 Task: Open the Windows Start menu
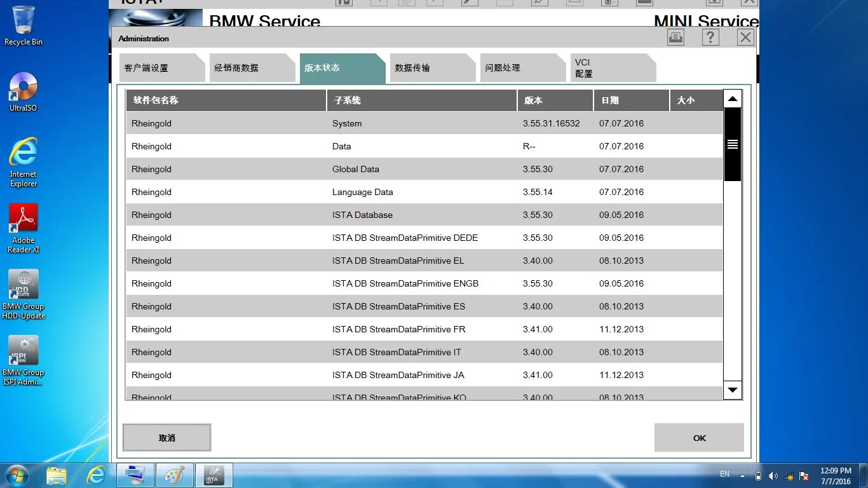[17, 475]
